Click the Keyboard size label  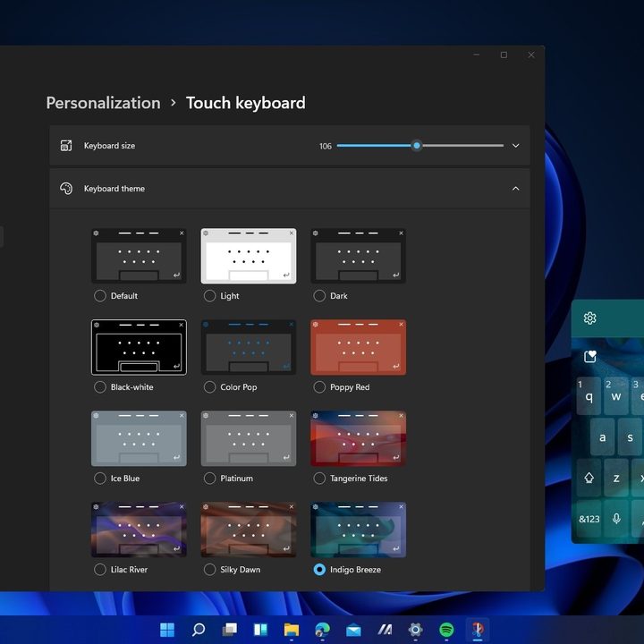click(x=109, y=146)
